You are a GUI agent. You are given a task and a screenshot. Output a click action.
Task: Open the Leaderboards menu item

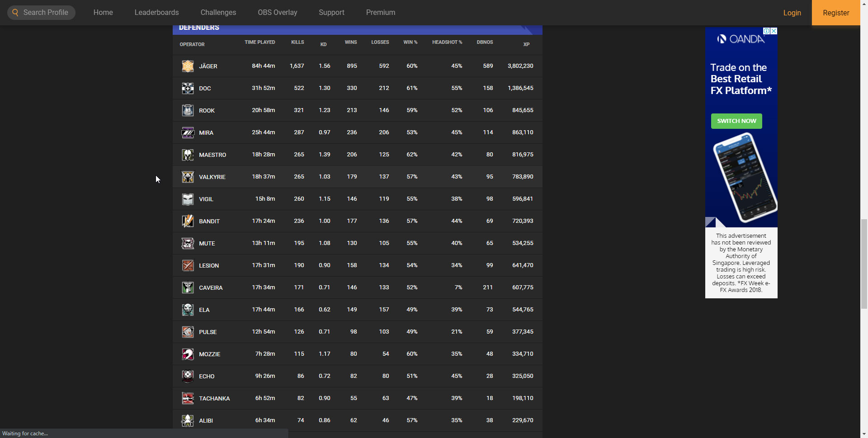coord(156,13)
